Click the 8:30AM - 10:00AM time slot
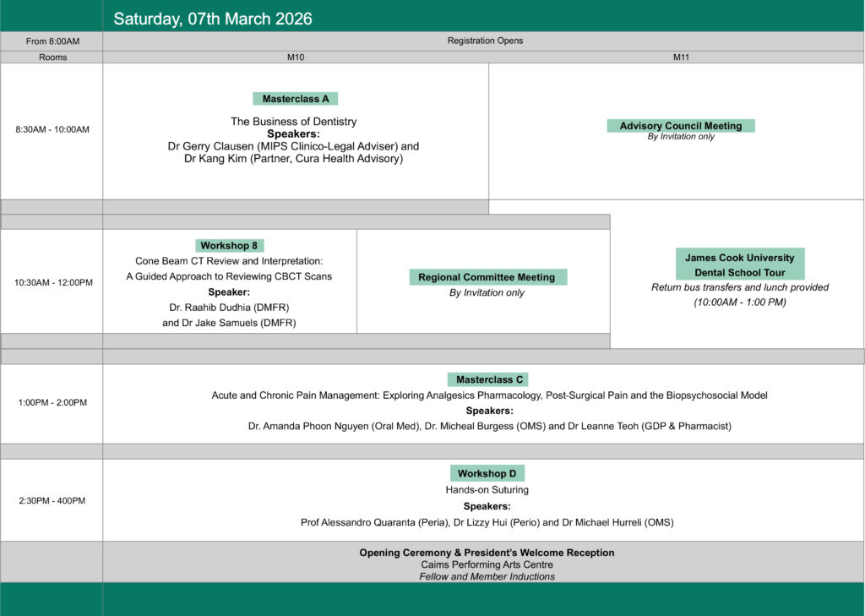865x616 pixels. point(52,130)
